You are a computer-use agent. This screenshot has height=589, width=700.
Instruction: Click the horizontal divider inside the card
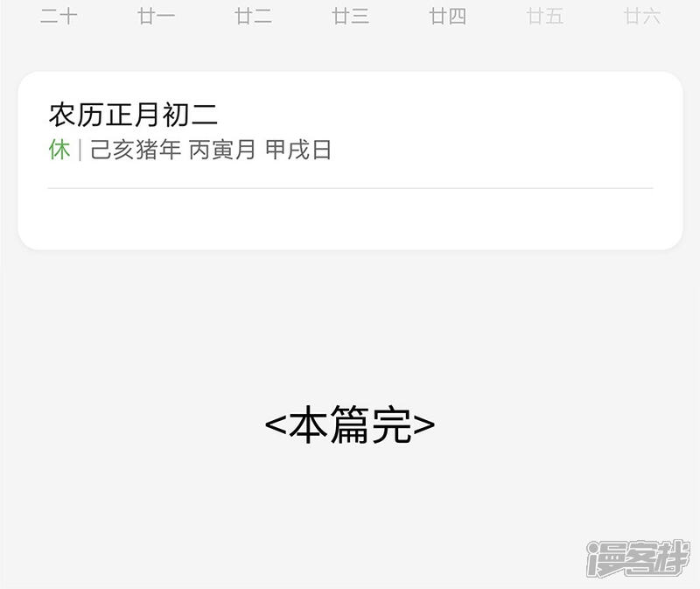(351, 188)
